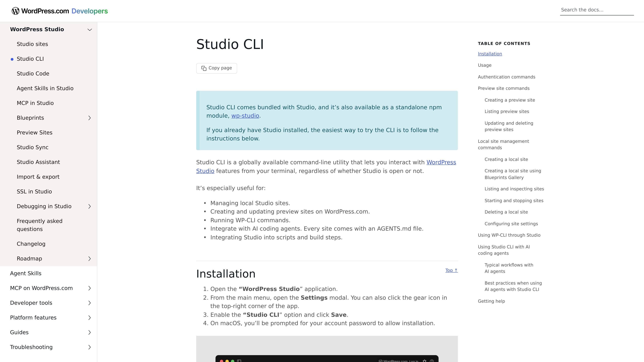Open the Changelog page
This screenshot has height=362, width=644.
point(31,244)
